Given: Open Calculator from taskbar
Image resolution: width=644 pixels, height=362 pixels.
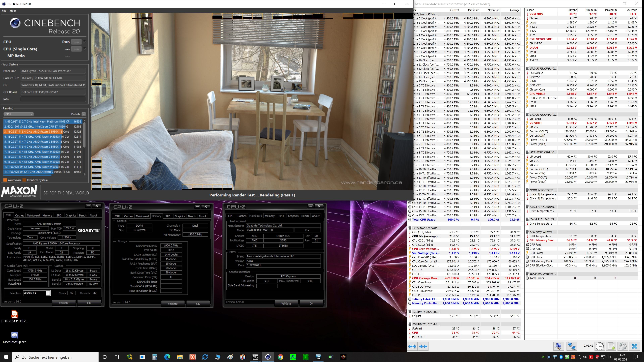Looking at the screenshot, I should tap(155, 357).
